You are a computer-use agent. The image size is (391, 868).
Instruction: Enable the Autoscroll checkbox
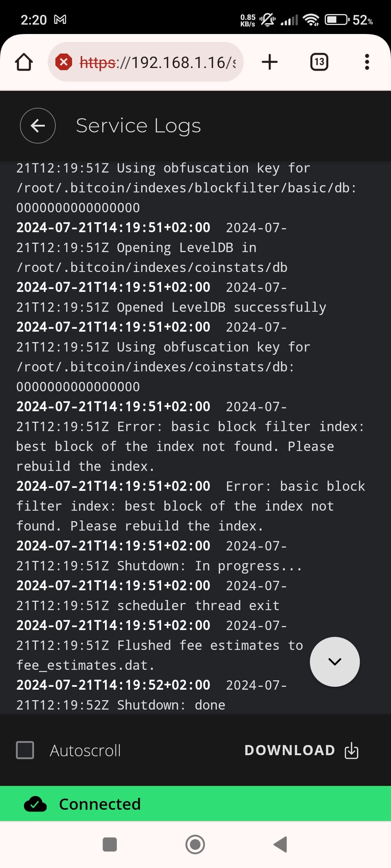25,750
